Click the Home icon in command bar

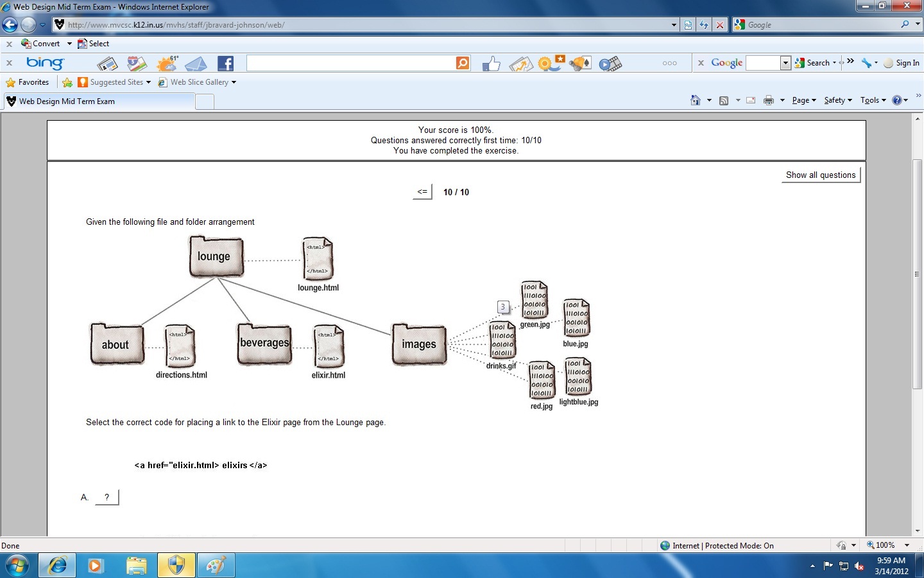point(695,100)
